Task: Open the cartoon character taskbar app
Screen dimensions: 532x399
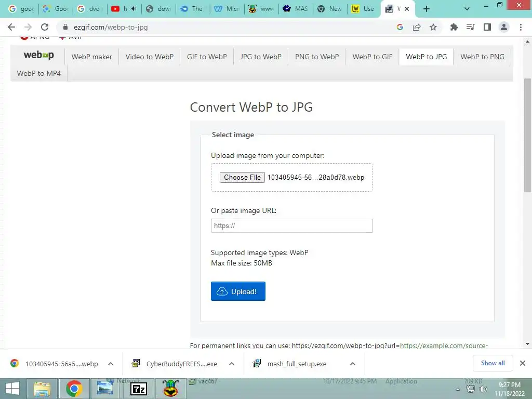Action: [170, 389]
